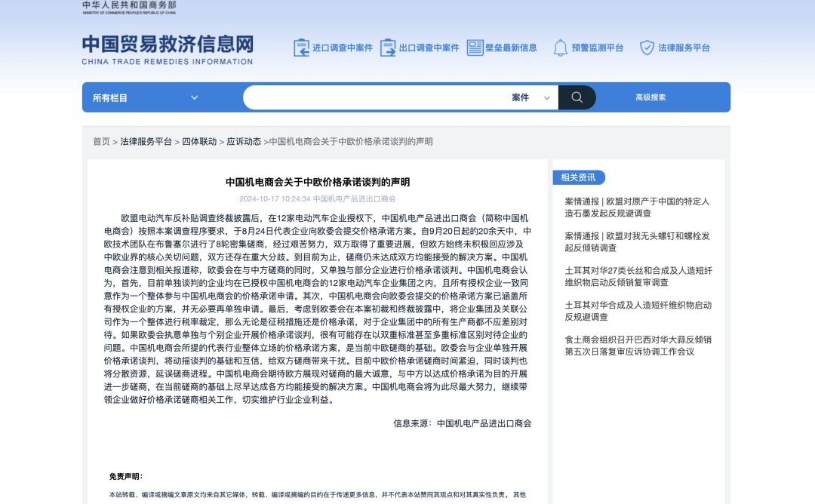Open the 无头螺钉和螺栓 anti-dumping article
815x504 pixels.
point(638,241)
